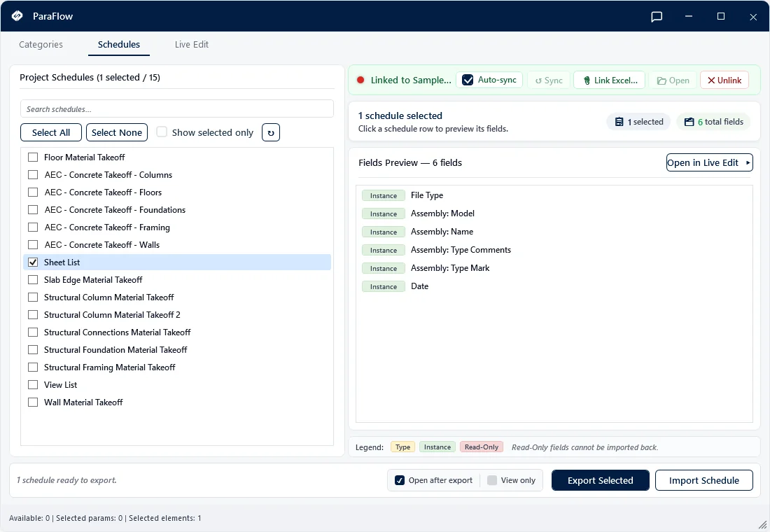Click the green Instance legend swatch

click(437, 447)
